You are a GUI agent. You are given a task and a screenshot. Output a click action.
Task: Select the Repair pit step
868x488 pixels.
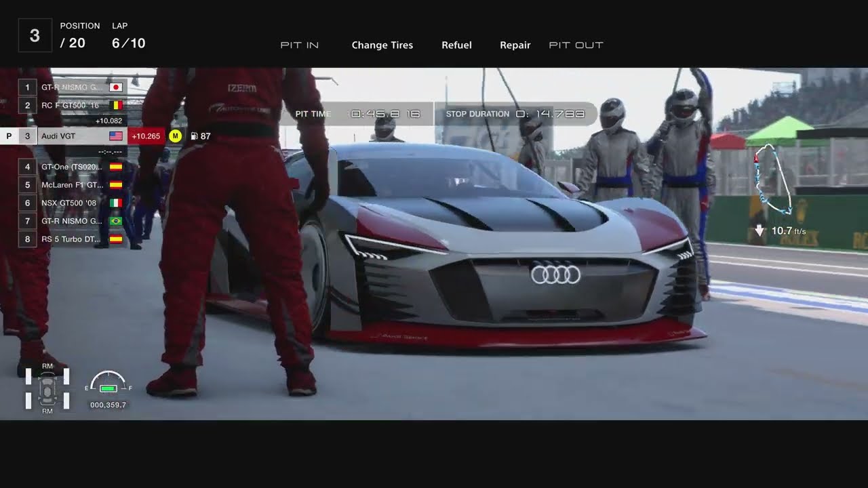tap(515, 45)
